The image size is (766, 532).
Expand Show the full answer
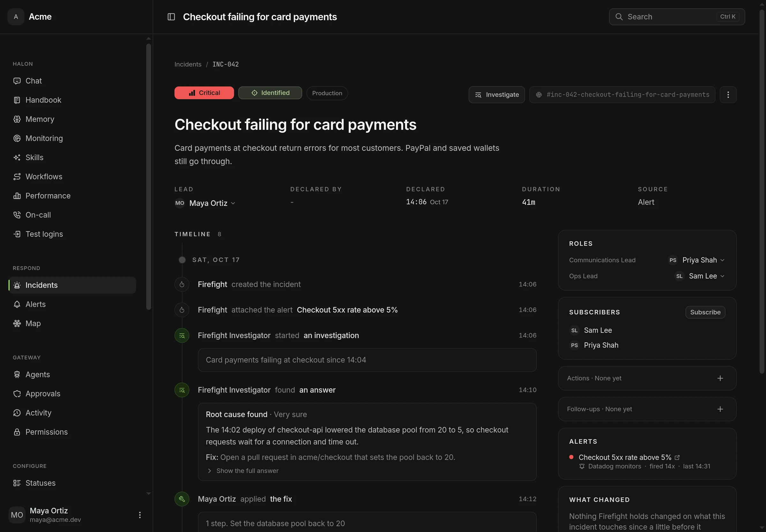tap(243, 471)
